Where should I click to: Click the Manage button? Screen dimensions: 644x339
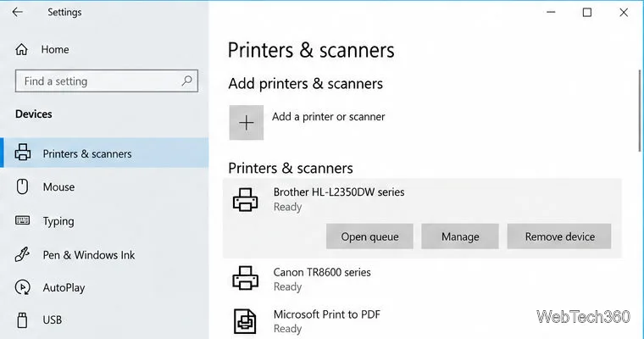[x=460, y=236]
